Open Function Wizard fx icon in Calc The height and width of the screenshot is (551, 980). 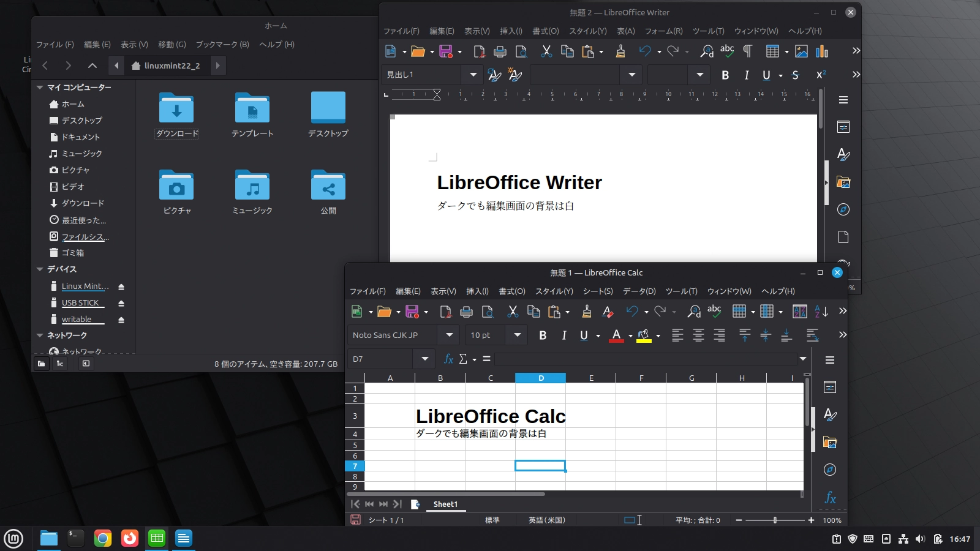pos(448,359)
